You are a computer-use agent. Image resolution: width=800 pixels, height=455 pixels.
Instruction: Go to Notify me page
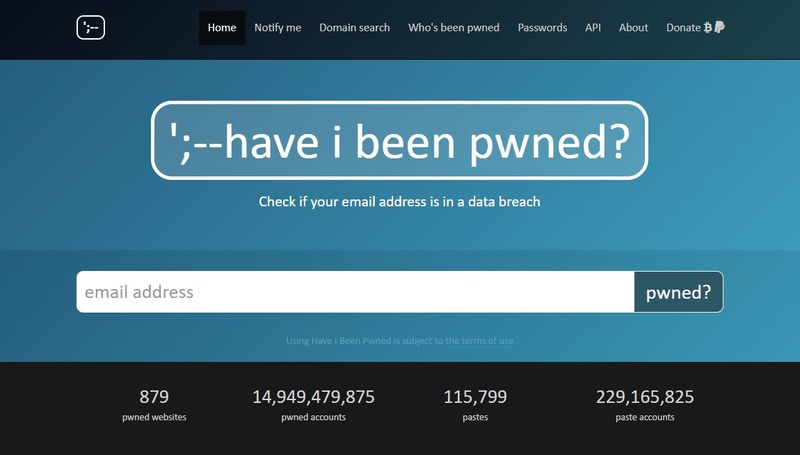tap(277, 28)
